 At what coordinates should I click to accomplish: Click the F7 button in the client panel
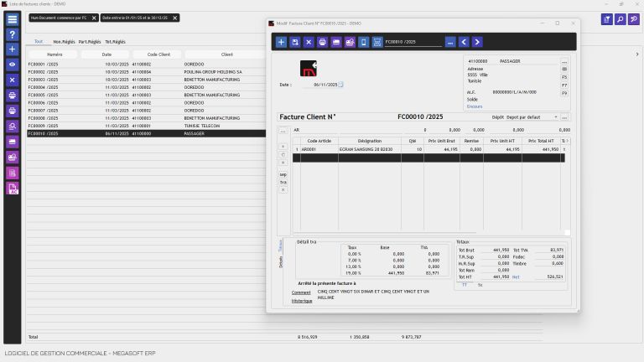point(564,85)
